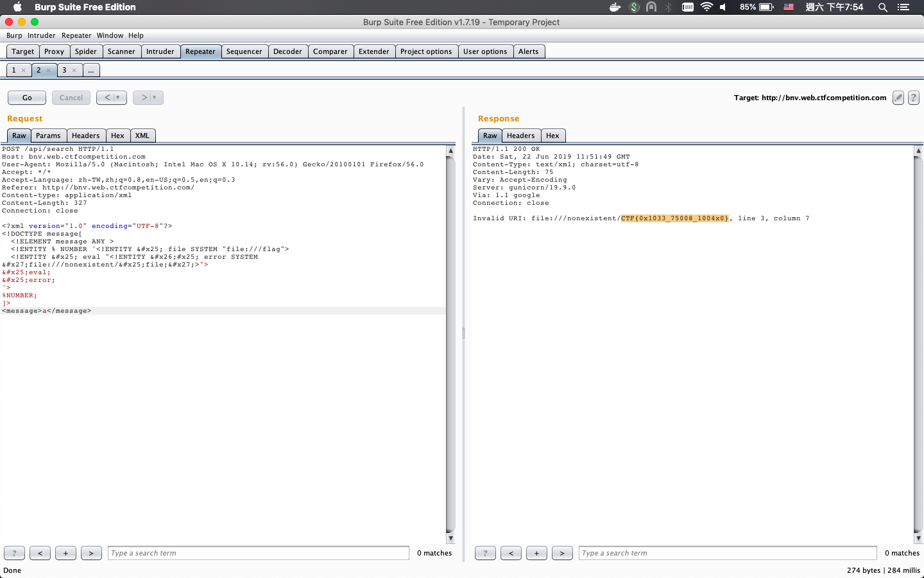
Task: Switch to the Target tab
Action: click(23, 51)
